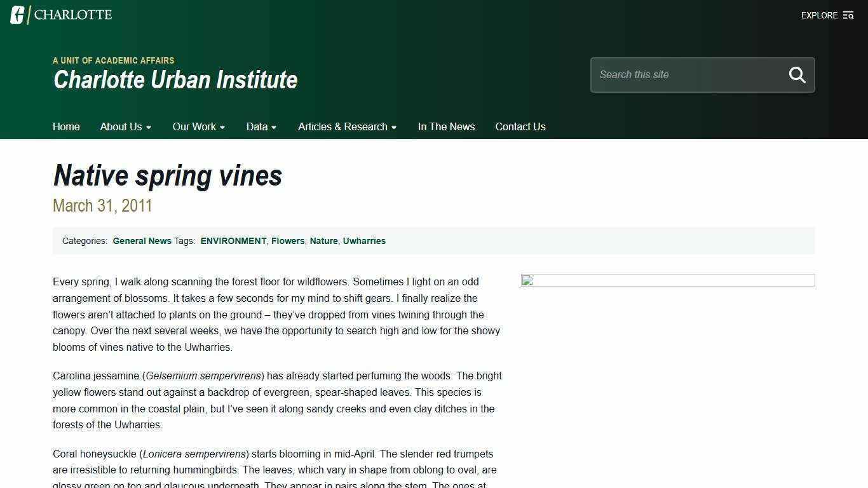Screen dimensions: 868x488
Task: Type in the Search this site field
Action: click(686, 75)
